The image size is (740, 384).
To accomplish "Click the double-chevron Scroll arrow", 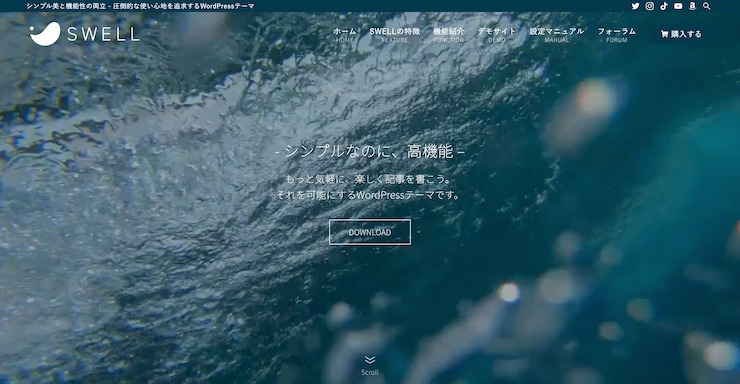I will tap(370, 360).
